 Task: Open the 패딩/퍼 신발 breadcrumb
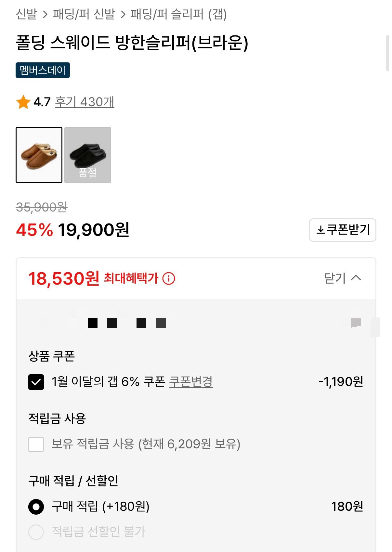84,14
